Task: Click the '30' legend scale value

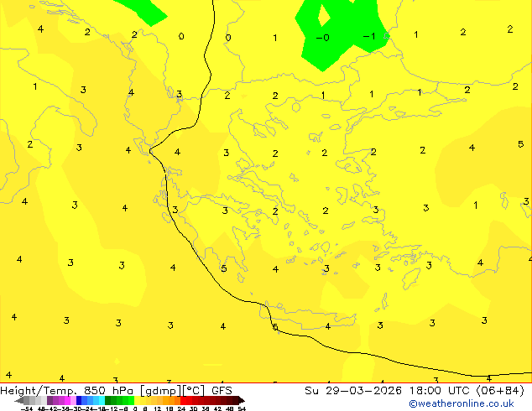Action: pos(193,408)
